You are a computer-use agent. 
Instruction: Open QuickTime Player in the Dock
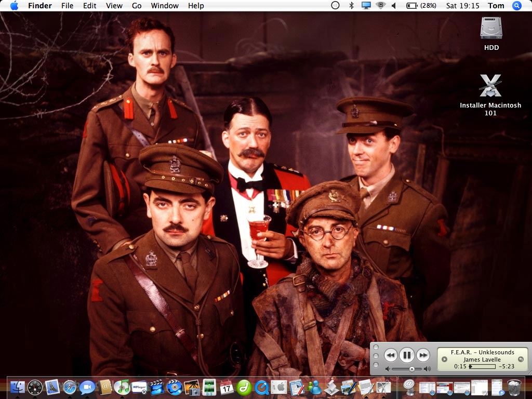[x=262, y=387]
